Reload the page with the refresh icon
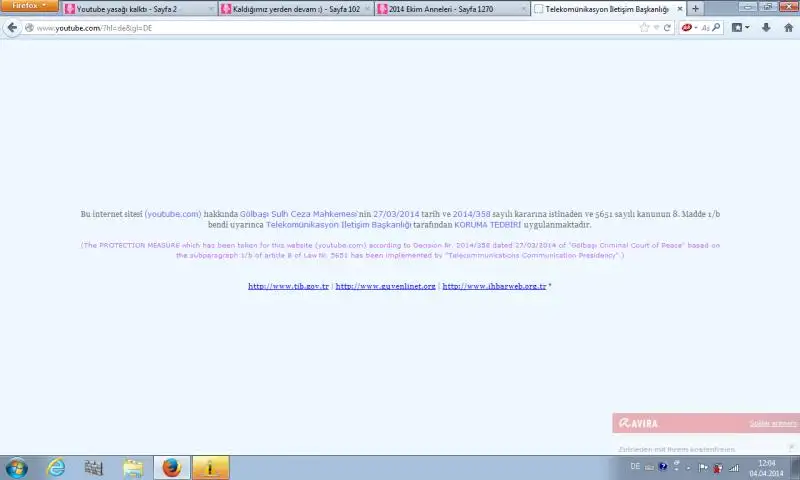 pyautogui.click(x=668, y=28)
